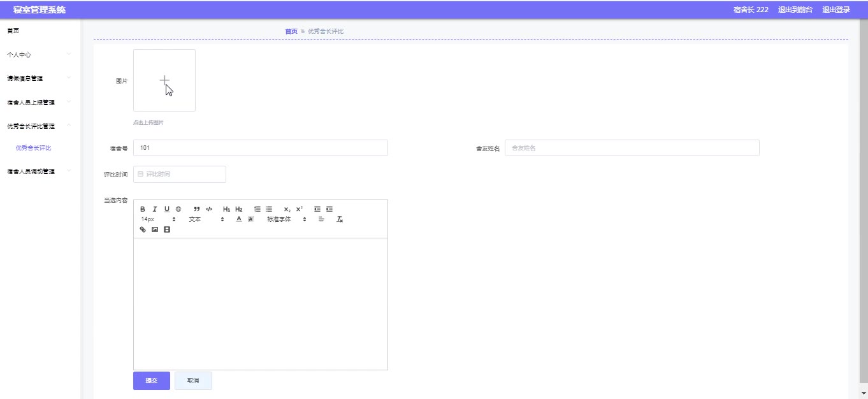The image size is (868, 399).
Task: Click the 寝室管理系统 title
Action: coord(40,10)
